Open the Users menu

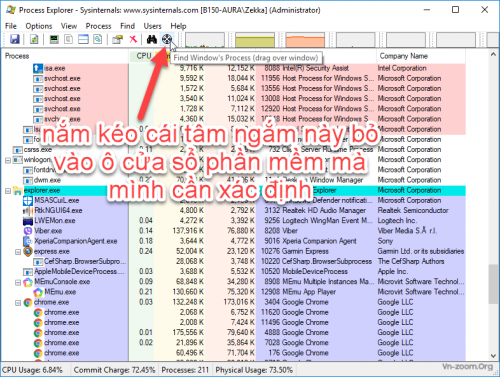[152, 26]
